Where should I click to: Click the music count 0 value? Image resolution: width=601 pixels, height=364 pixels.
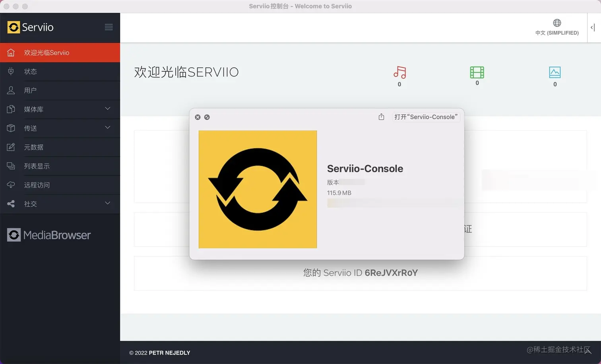pos(399,84)
